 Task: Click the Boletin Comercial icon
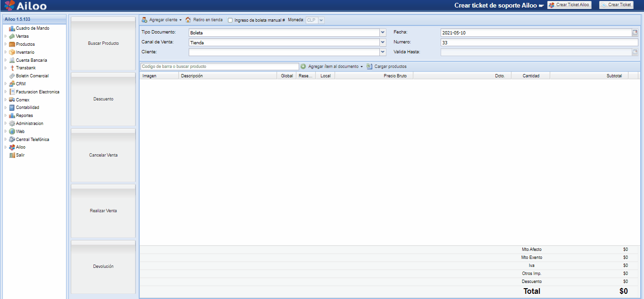pos(12,76)
